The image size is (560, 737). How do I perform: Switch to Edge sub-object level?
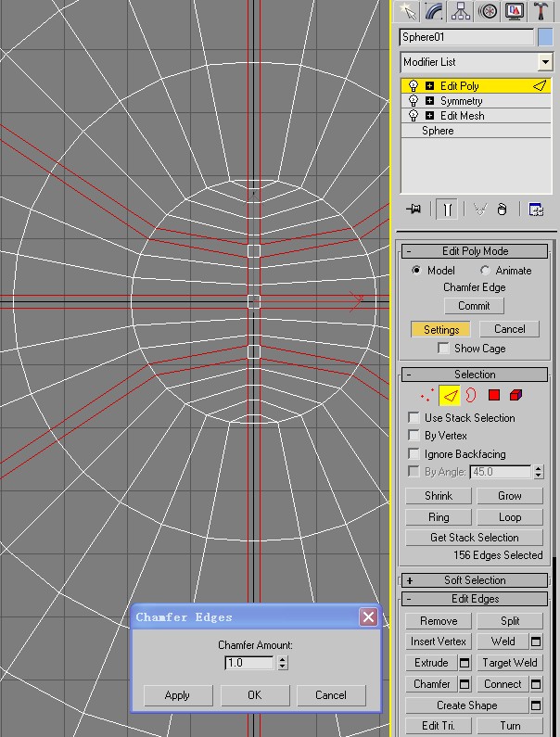pos(450,395)
